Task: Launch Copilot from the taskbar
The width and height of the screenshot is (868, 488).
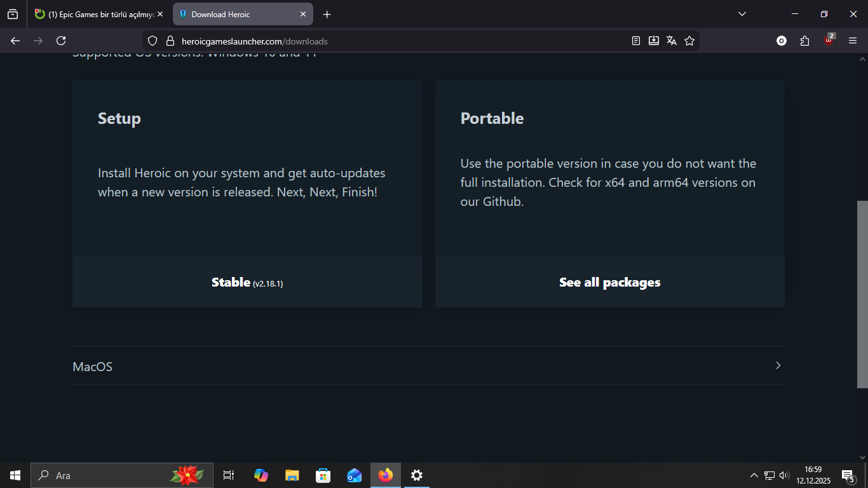Action: pyautogui.click(x=261, y=475)
